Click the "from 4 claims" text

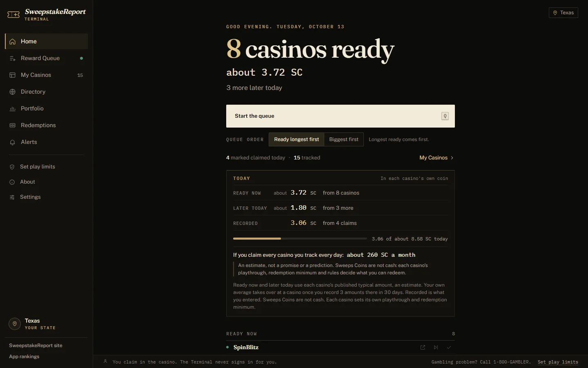coord(340,223)
